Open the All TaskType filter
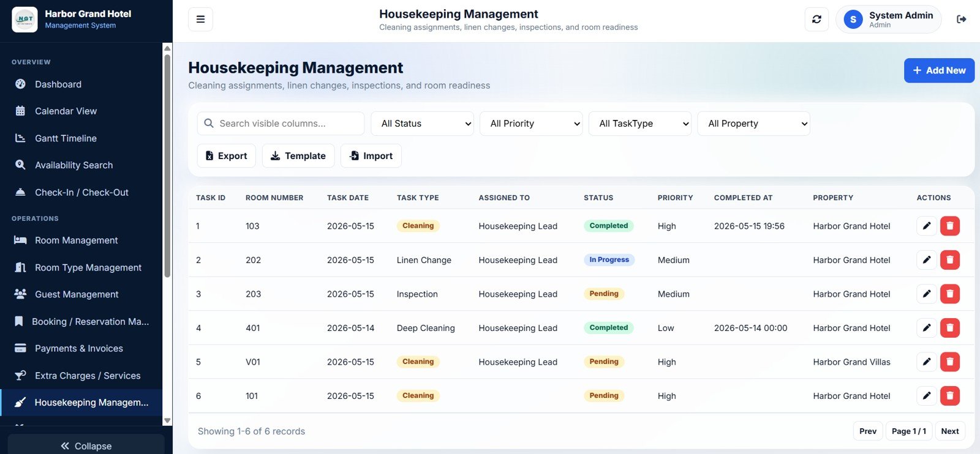 [x=640, y=123]
